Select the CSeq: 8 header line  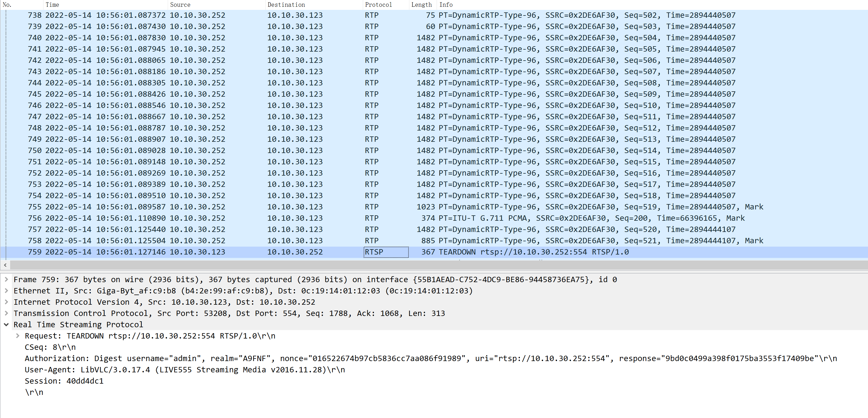point(50,347)
